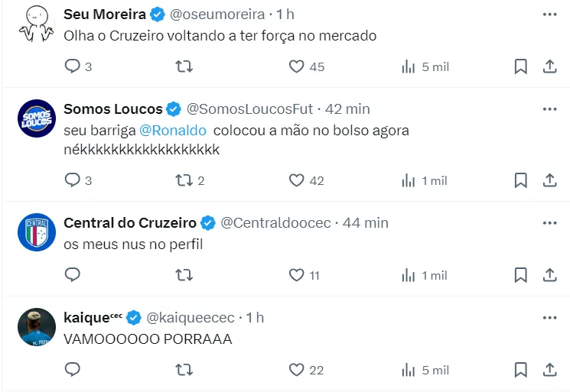Open Somos Loucos profile picture
Viewport: 570px width, 392px height.
click(37, 118)
